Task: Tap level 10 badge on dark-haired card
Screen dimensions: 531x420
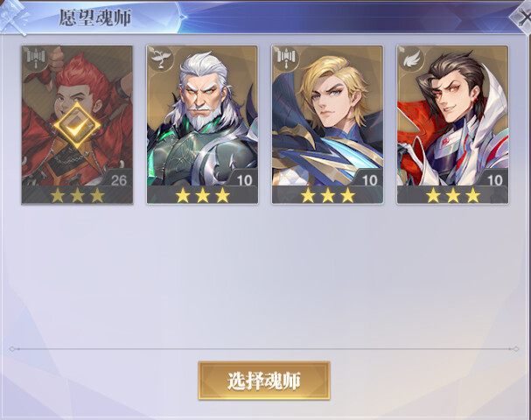Action: (x=494, y=179)
